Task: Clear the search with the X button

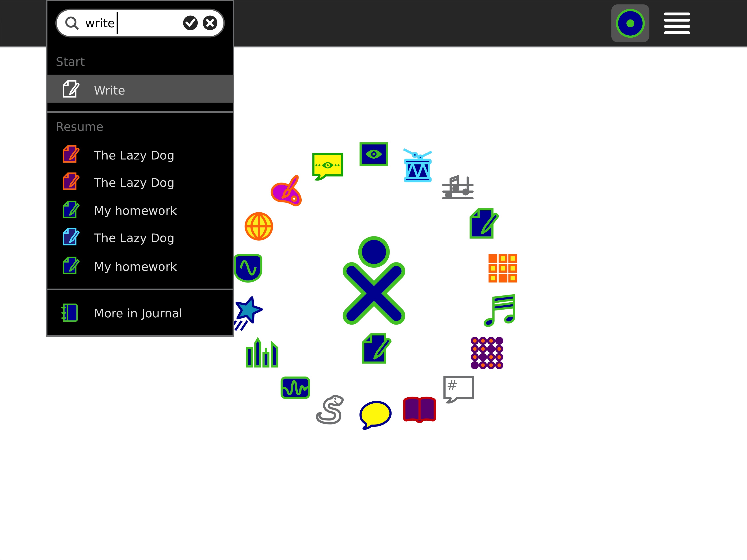Action: (210, 23)
